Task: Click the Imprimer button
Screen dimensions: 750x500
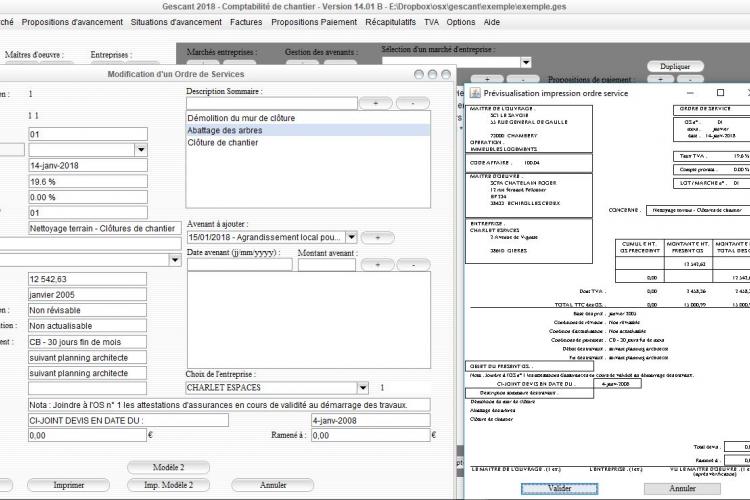Action: click(68, 485)
